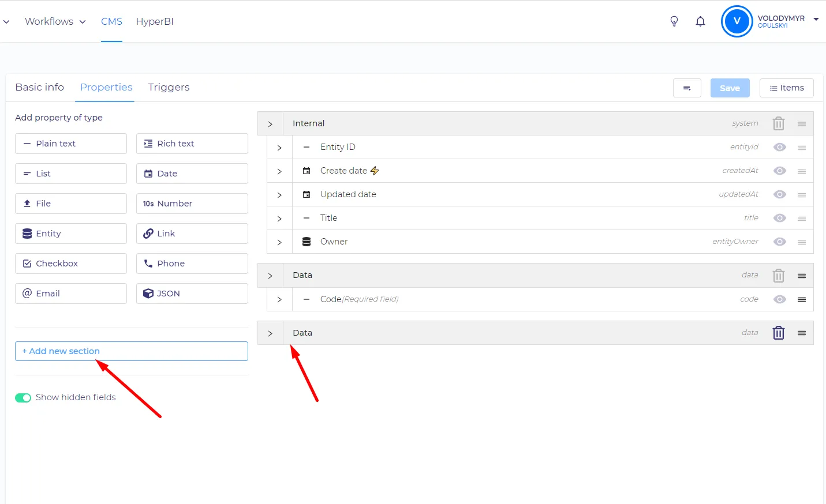
Task: Select the CMS menu item
Action: tap(111, 21)
